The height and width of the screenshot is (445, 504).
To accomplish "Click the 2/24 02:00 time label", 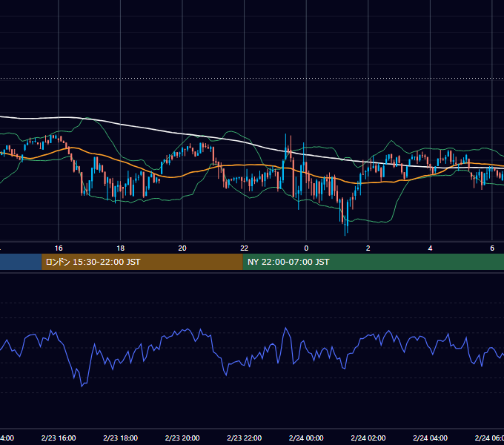I will (x=368, y=438).
